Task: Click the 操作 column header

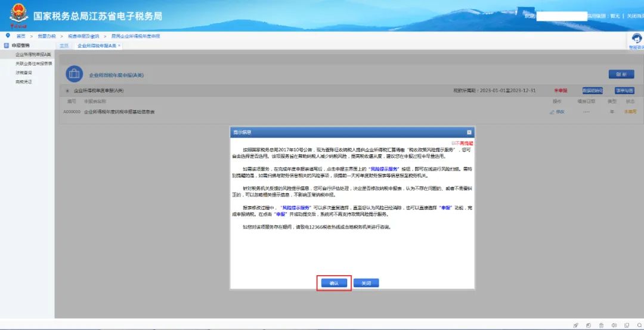Action: (557, 101)
